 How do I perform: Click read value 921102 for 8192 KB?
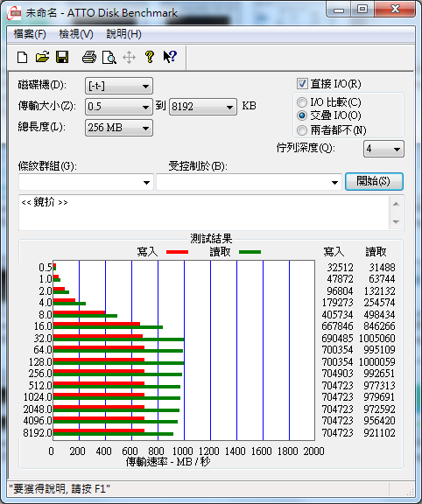(x=379, y=432)
